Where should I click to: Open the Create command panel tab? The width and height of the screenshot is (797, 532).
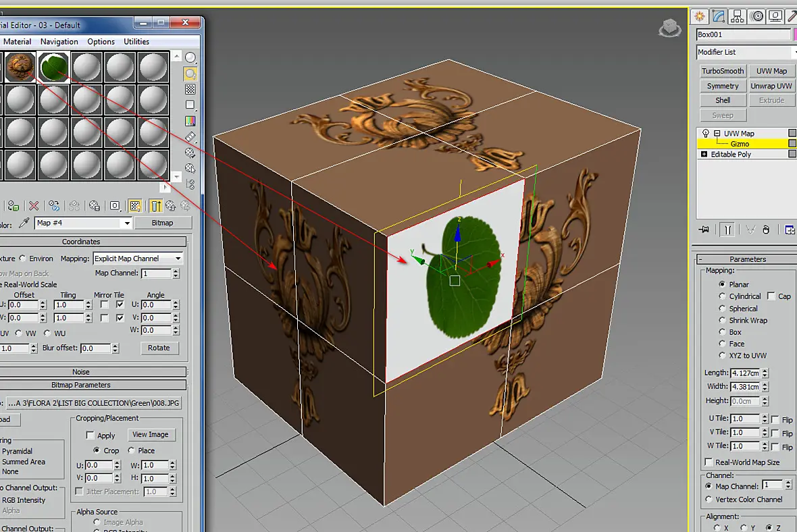700,16
